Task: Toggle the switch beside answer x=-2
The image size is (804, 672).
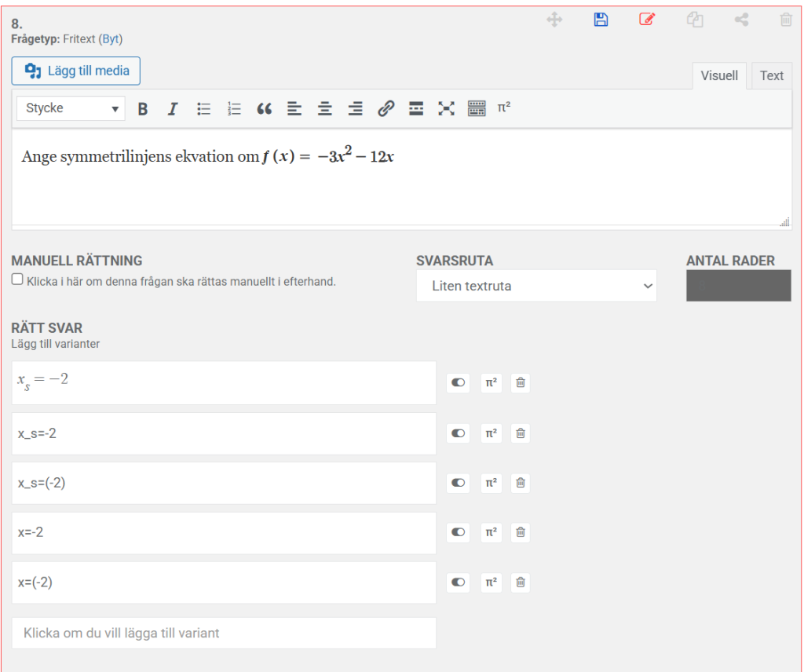Action: click(x=458, y=532)
